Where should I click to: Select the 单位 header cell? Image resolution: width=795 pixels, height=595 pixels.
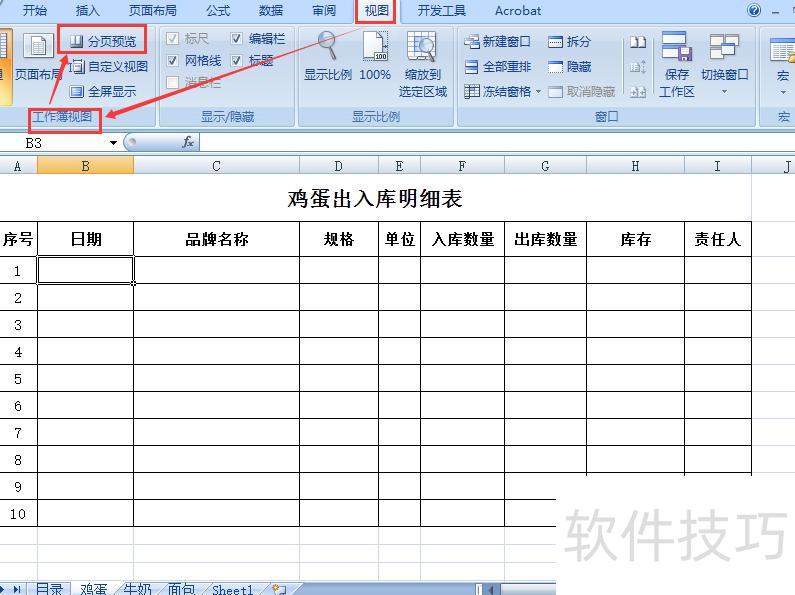point(400,239)
